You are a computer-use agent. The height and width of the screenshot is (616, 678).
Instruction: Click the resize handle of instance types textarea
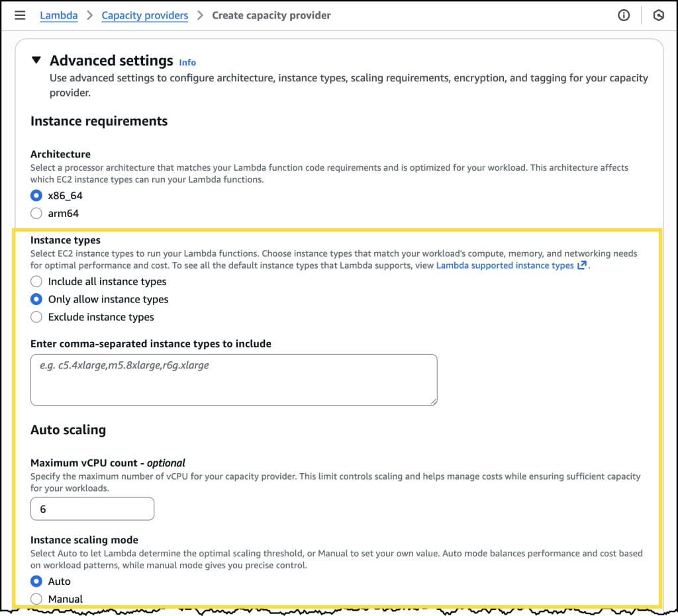click(434, 401)
